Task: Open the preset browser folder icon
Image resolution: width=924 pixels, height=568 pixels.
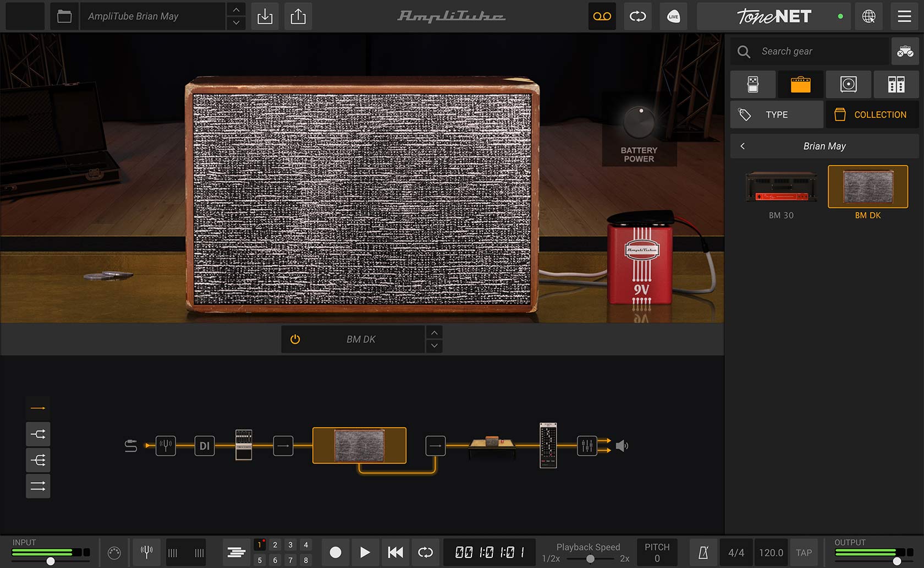Action: (64, 17)
